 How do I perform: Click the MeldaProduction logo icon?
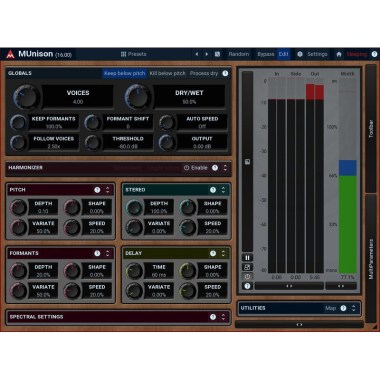click(11, 54)
